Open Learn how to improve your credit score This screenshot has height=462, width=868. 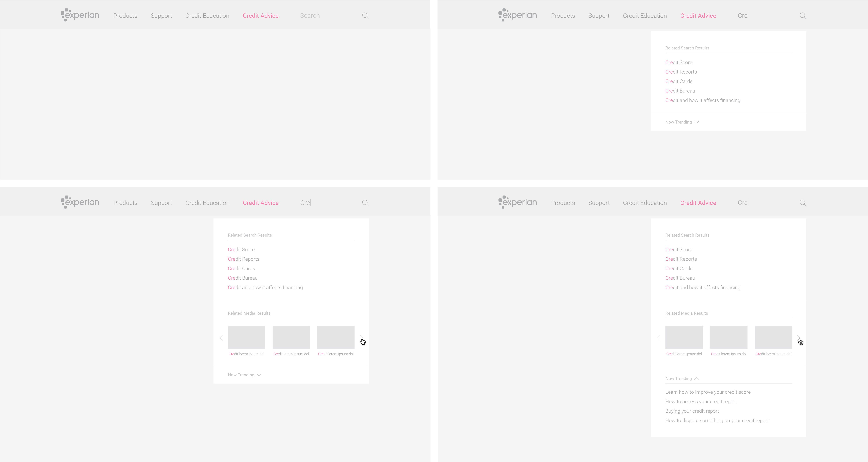708,392
